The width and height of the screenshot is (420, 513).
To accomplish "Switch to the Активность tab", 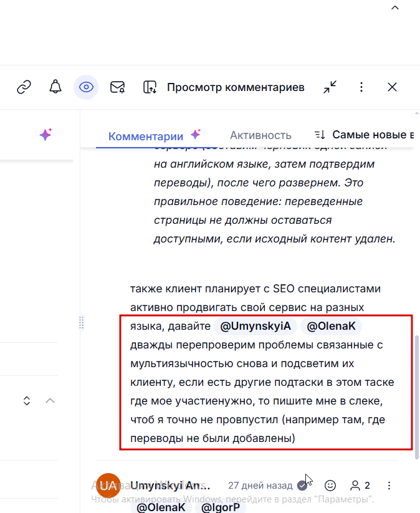I will coord(260,135).
